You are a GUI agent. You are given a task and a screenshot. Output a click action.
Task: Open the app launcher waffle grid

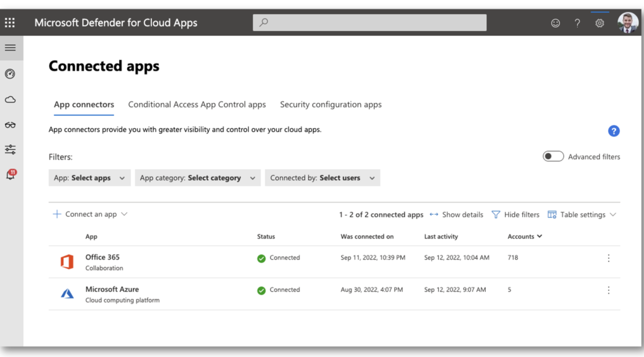click(x=10, y=22)
